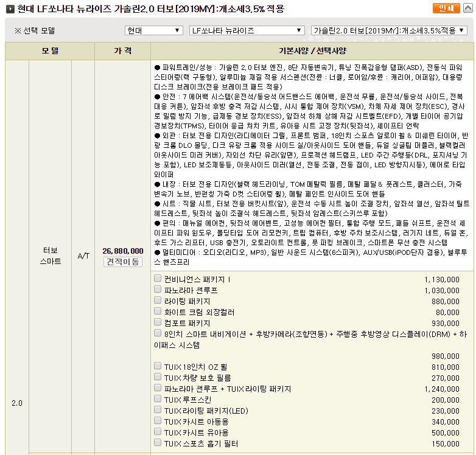Viewport: 476px width, 455px height.
Task: Click the 모델 column header
Action: tap(50, 50)
